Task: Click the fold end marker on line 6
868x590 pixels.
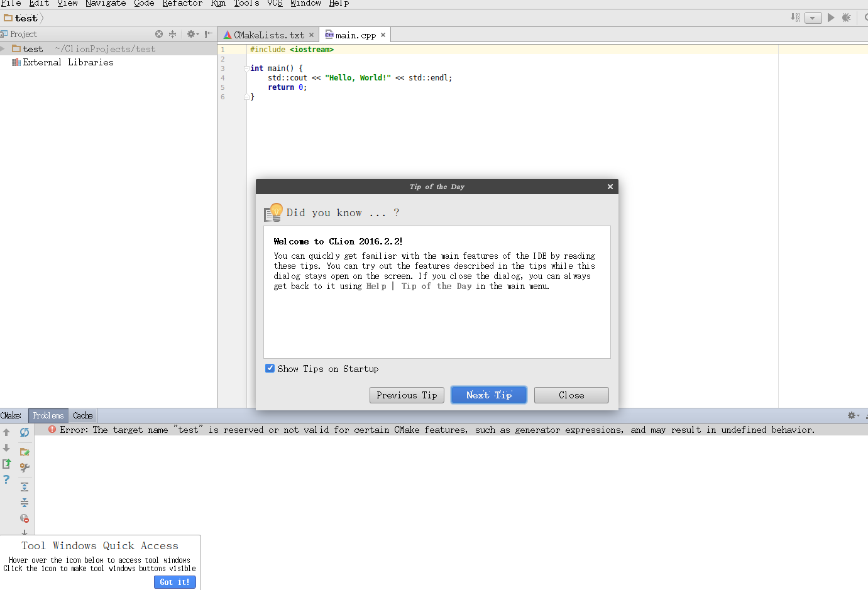Action: [x=246, y=97]
